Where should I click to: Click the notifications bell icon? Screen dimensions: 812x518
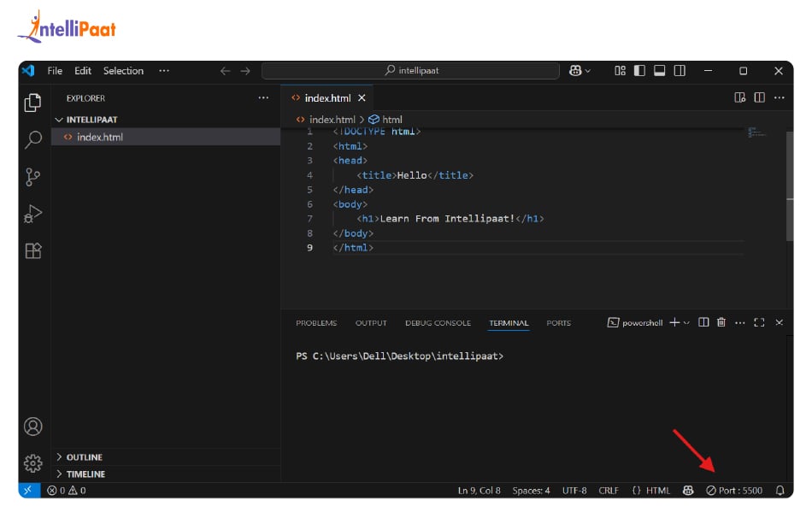click(780, 490)
